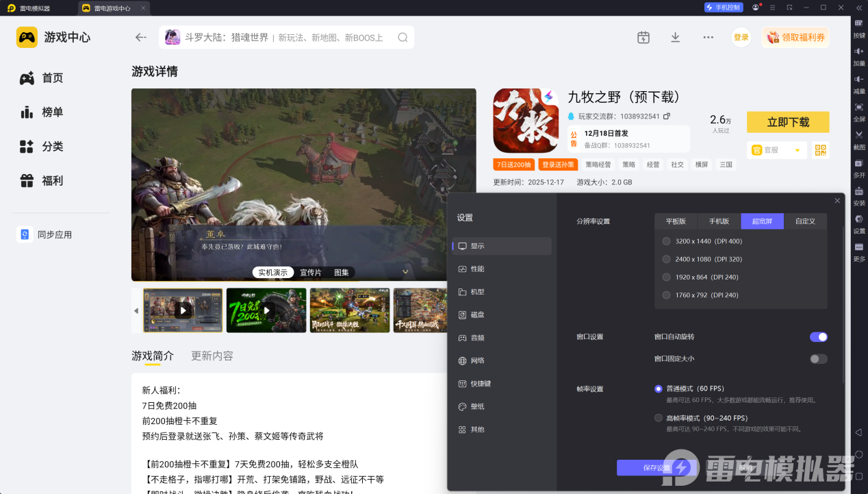Click the 三国 tag
The height and width of the screenshot is (494, 868).
[725, 165]
